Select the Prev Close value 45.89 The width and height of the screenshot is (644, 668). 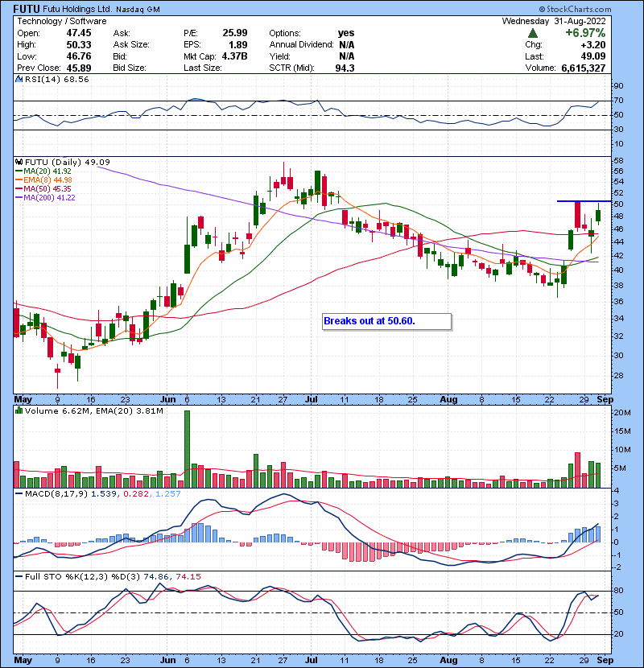[x=78, y=68]
